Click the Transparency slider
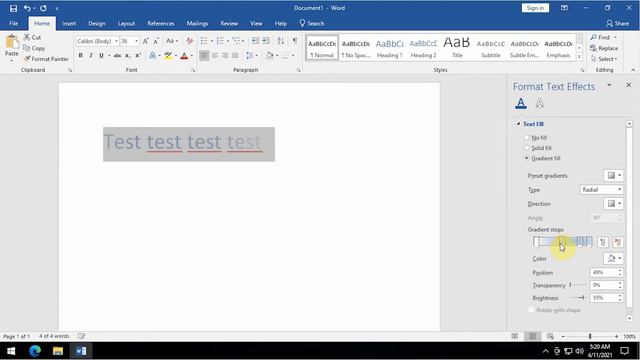Viewport: 640px width, 360px height. pos(579,285)
